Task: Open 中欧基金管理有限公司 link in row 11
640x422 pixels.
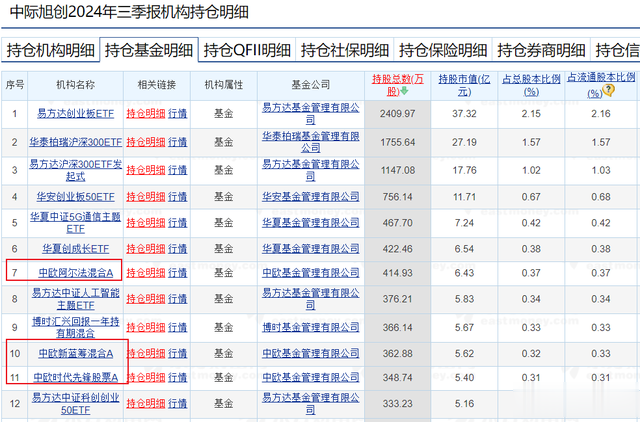Action: click(311, 378)
